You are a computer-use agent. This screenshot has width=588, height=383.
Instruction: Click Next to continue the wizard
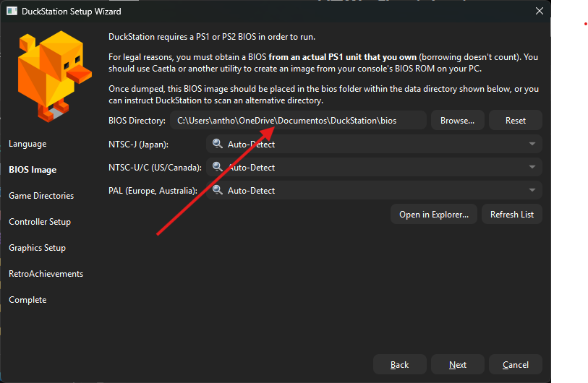457,365
